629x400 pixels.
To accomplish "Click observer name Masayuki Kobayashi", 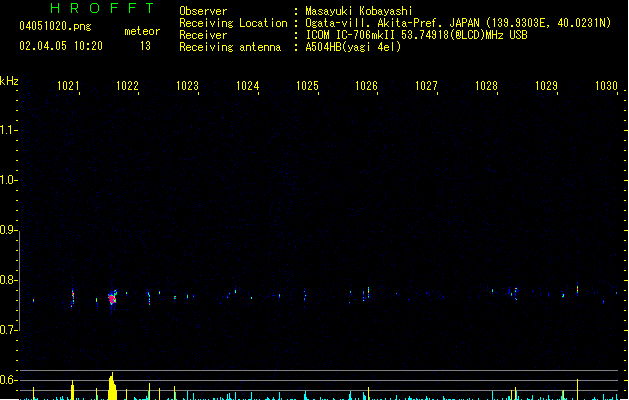I will coord(359,11).
